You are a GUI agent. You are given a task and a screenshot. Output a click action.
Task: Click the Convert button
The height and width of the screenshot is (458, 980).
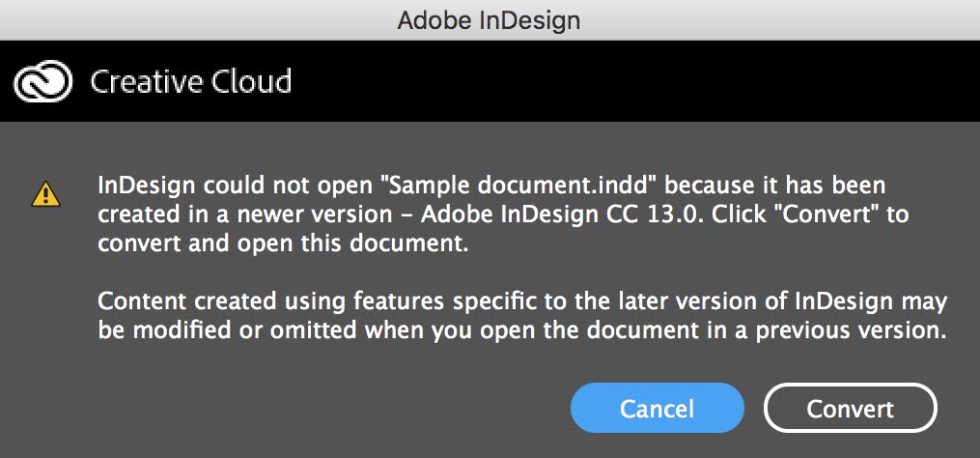coord(850,408)
